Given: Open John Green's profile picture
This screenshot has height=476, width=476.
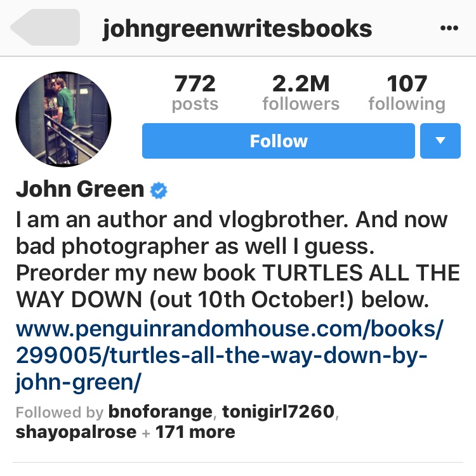Looking at the screenshot, I should 63,119.
